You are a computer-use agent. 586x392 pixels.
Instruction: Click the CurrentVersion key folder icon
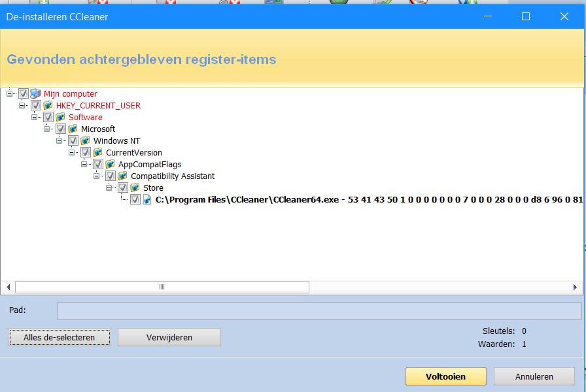97,152
